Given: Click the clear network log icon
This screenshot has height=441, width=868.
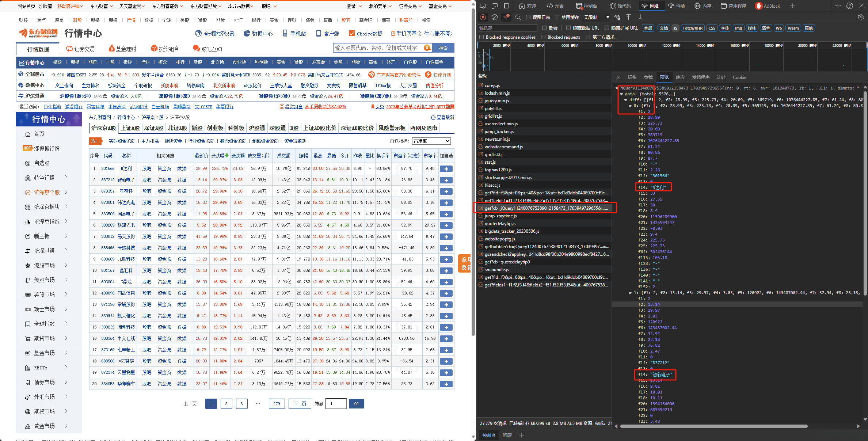Looking at the screenshot, I should [x=494, y=17].
